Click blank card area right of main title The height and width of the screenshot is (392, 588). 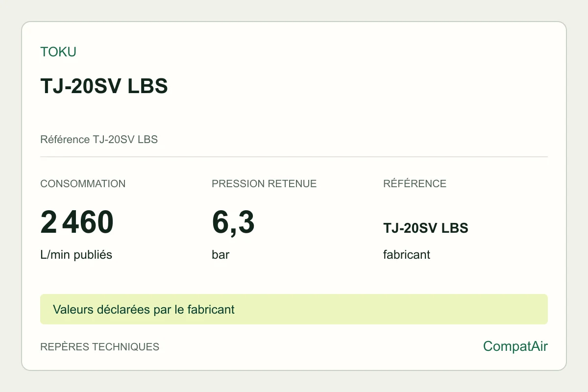pyautogui.click(x=358, y=86)
